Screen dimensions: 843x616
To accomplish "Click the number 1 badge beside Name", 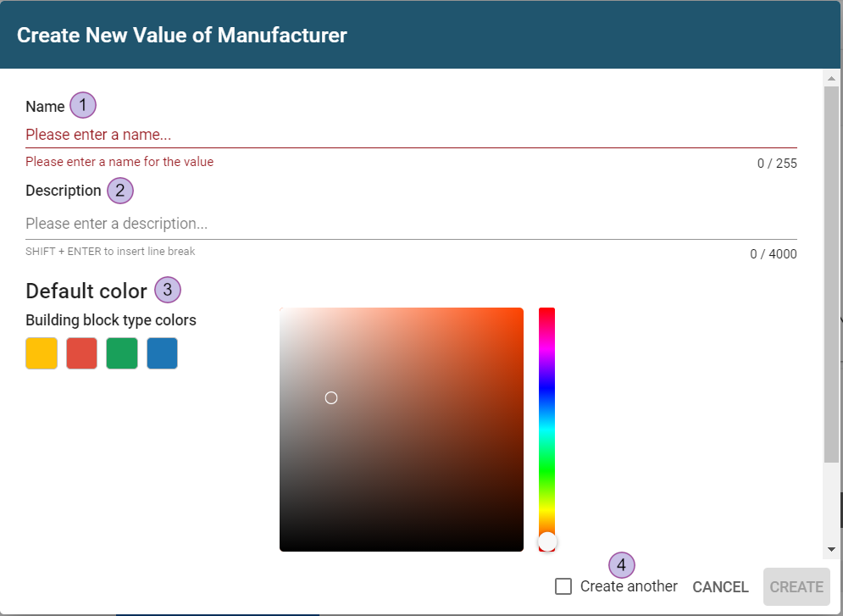I will point(83,105).
